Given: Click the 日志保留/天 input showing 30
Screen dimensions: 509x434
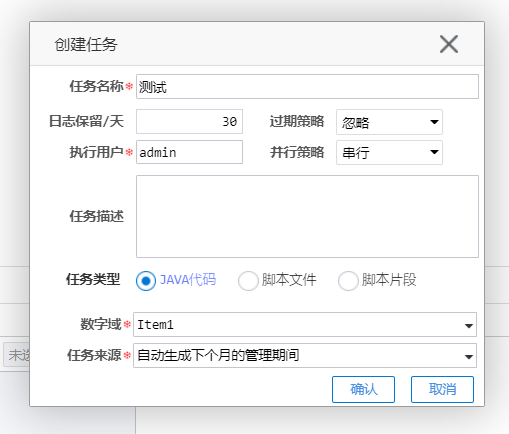Looking at the screenshot, I should coord(189,121).
